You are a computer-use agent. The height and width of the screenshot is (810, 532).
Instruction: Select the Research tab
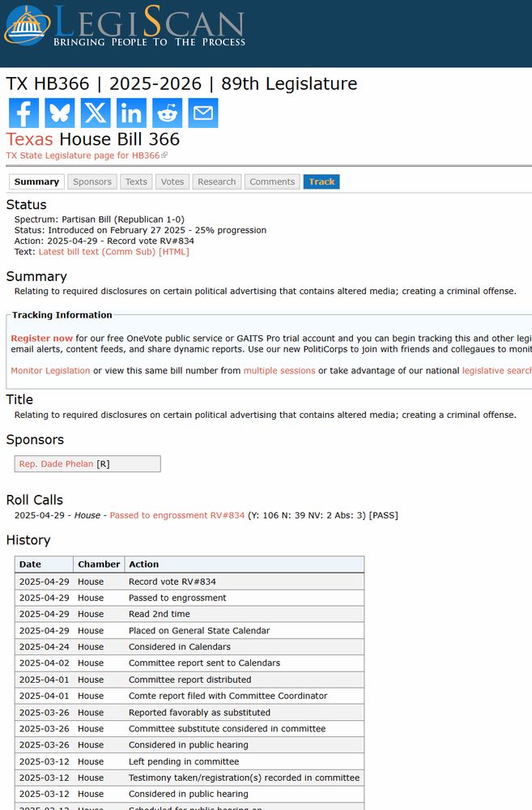pos(217,181)
